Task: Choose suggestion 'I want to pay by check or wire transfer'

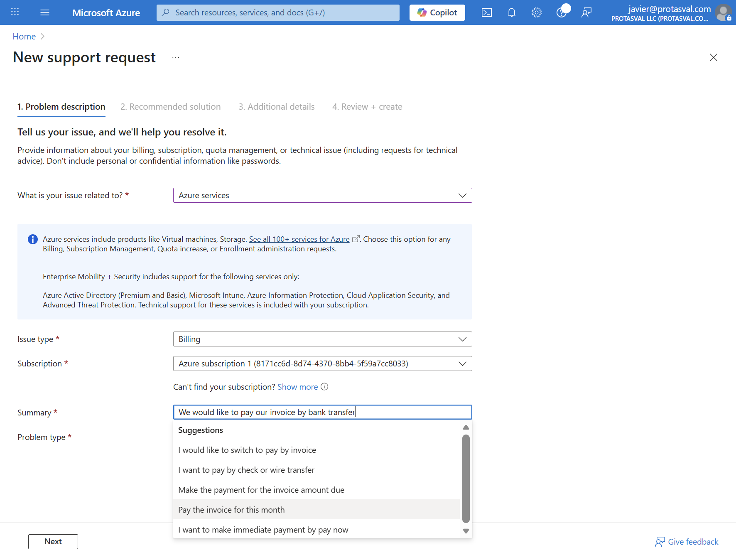Action: click(x=316, y=470)
